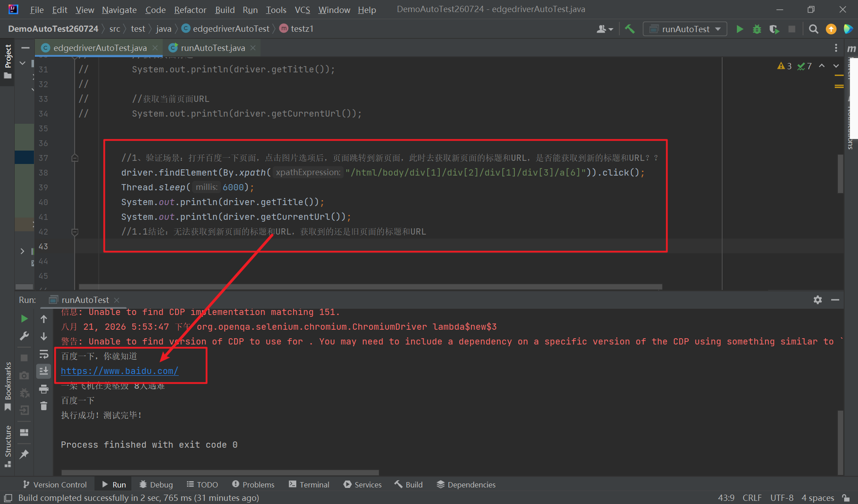The height and width of the screenshot is (504, 858).
Task: Toggle scroll to end in Run console
Action: 44,371
